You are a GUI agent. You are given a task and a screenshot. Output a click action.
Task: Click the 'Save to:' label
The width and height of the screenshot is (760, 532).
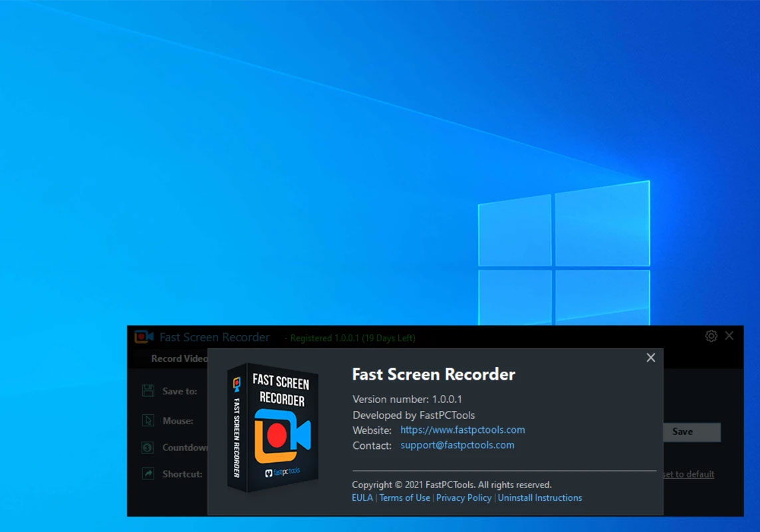(180, 391)
